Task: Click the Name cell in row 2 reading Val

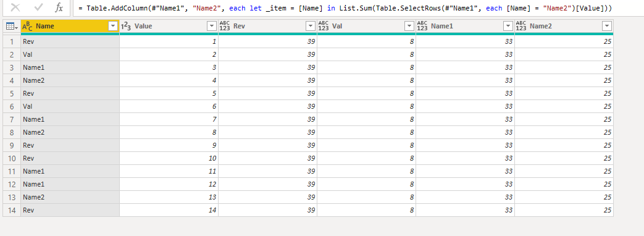Action: click(70, 55)
